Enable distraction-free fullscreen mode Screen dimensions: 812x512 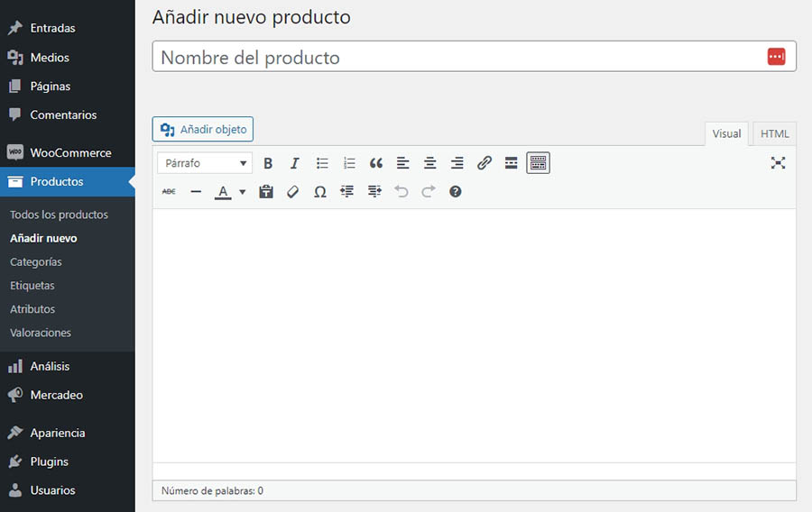778,163
